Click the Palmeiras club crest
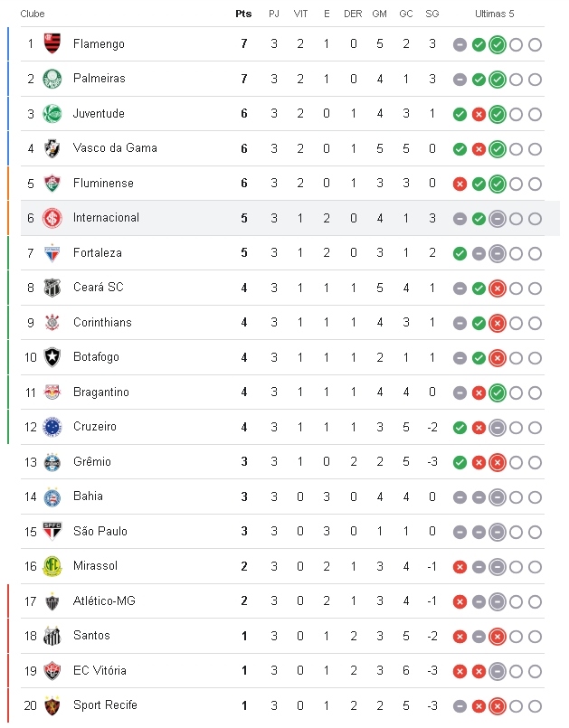Viewport: 569px width, 728px height. (52, 79)
